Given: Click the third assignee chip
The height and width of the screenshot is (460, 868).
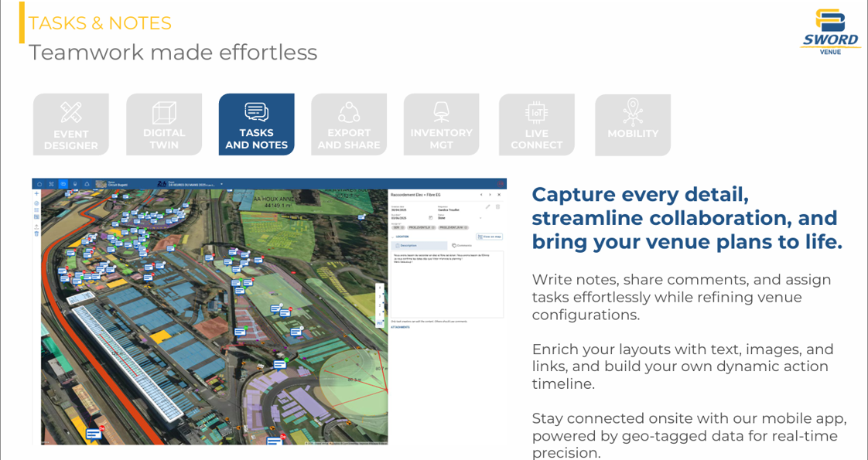Looking at the screenshot, I should (453, 228).
